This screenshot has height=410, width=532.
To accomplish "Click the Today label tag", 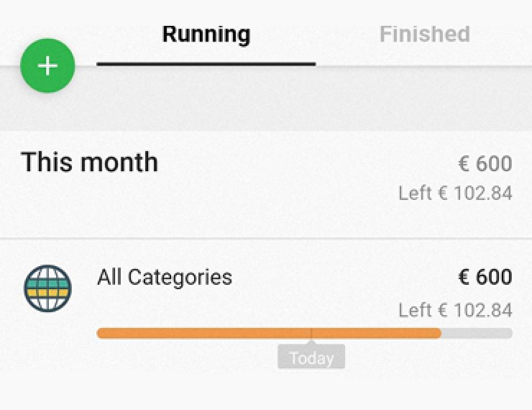I will pyautogui.click(x=311, y=357).
